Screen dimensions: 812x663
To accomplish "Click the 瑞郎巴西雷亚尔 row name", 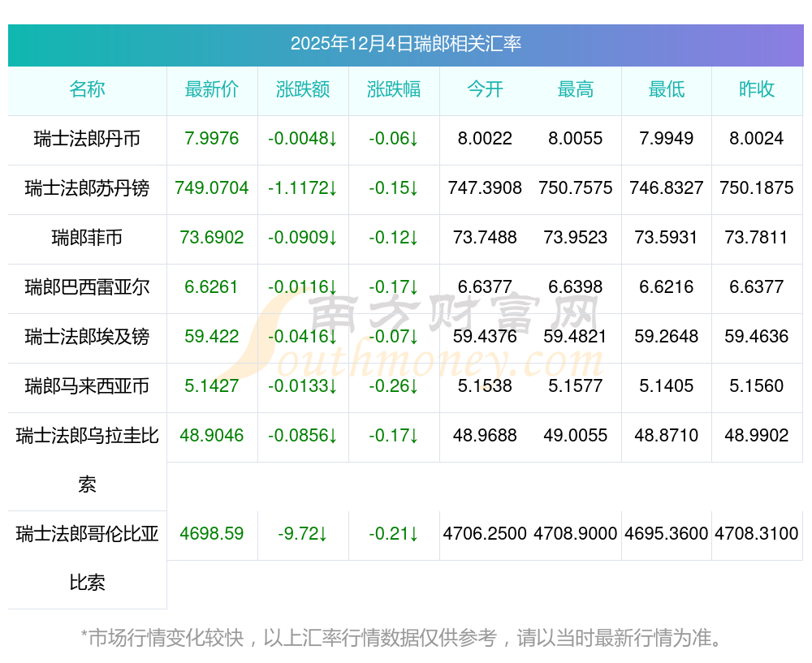I will point(87,286).
